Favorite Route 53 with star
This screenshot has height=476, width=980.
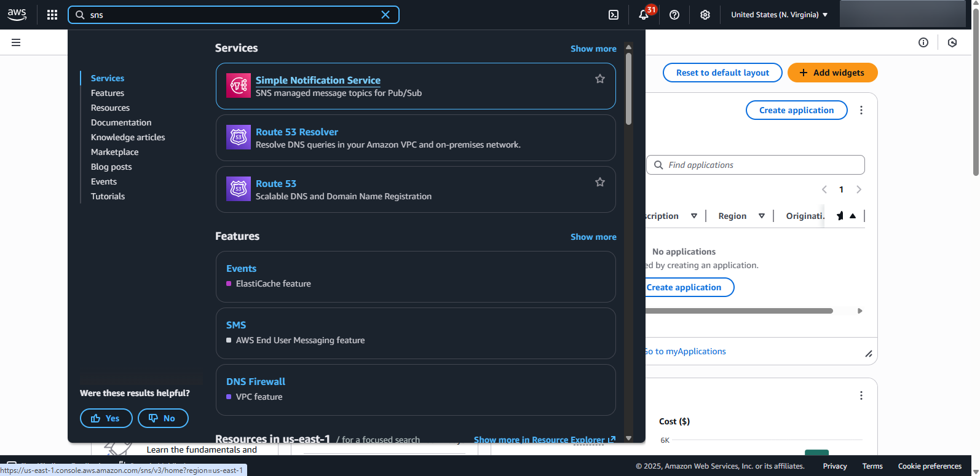coord(600,182)
